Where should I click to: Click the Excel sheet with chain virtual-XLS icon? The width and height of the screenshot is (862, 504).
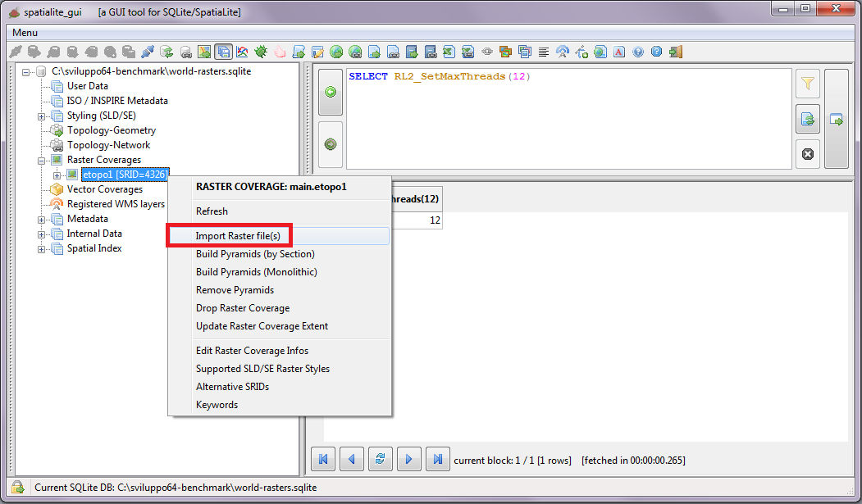click(x=467, y=52)
